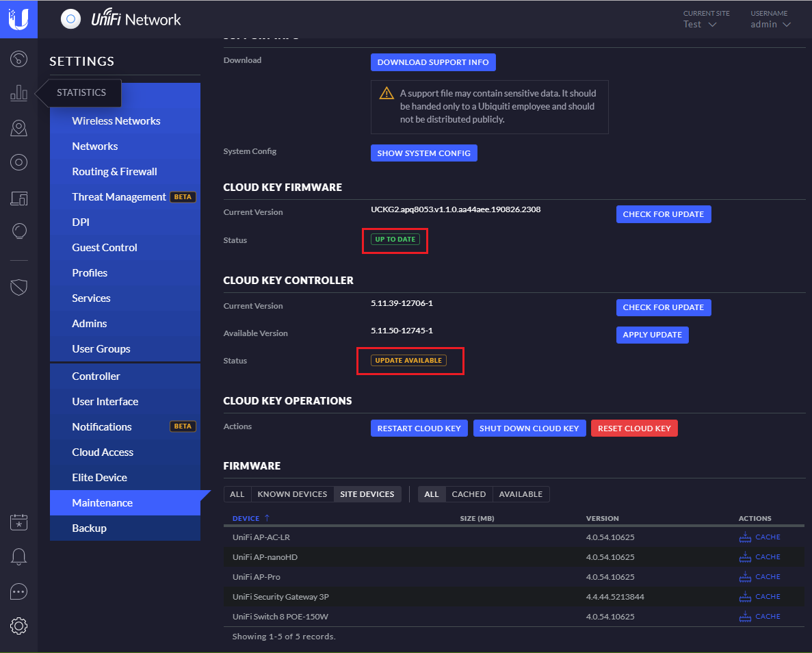The height and width of the screenshot is (653, 812).
Task: Open the admin username dropdown
Action: [770, 25]
